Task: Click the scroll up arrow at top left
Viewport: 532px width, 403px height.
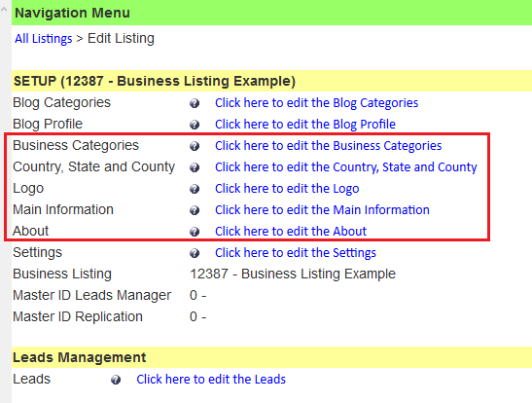Action: pos(4,10)
